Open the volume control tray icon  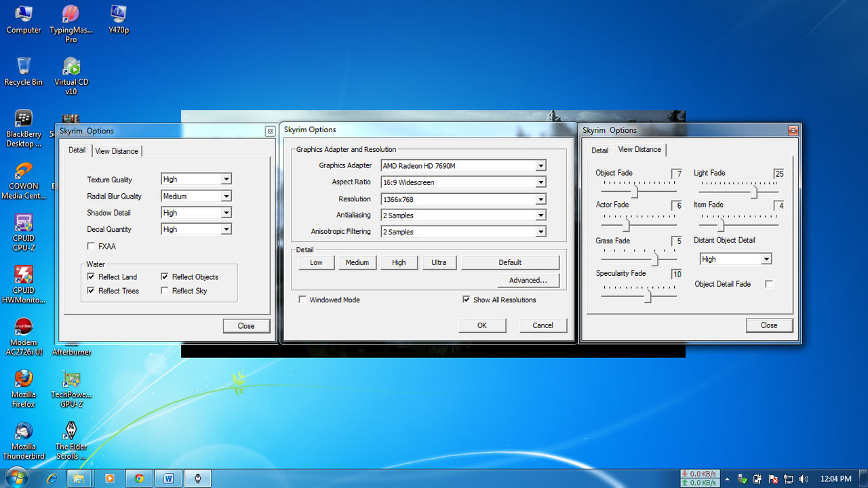[x=804, y=479]
